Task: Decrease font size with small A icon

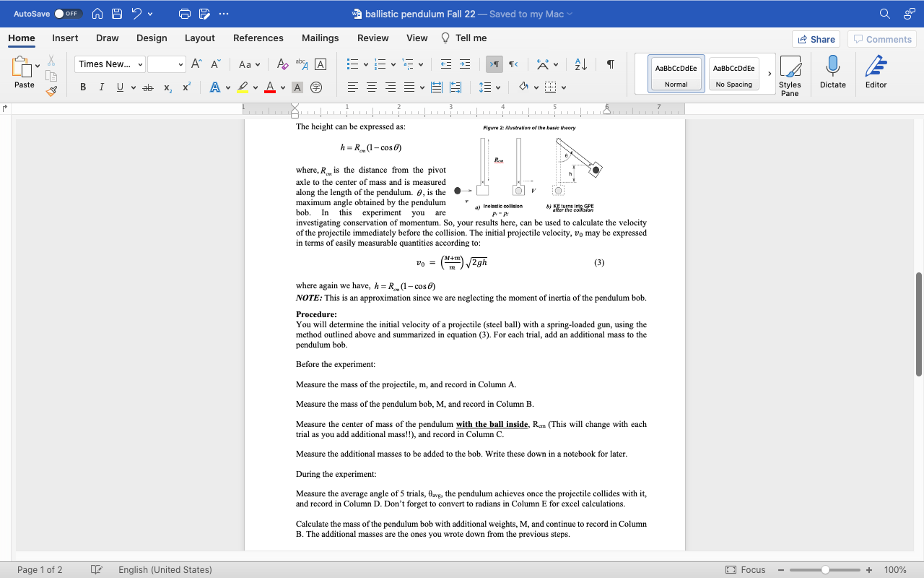Action: click(215, 64)
